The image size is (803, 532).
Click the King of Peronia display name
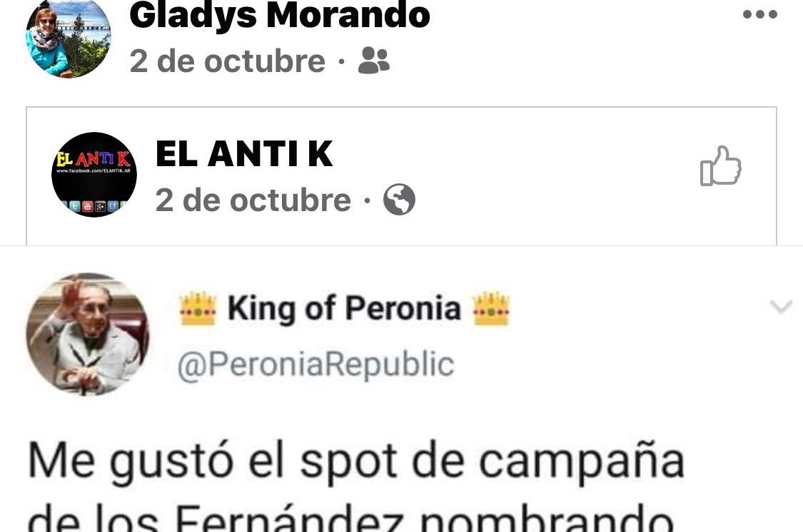pos(344,309)
